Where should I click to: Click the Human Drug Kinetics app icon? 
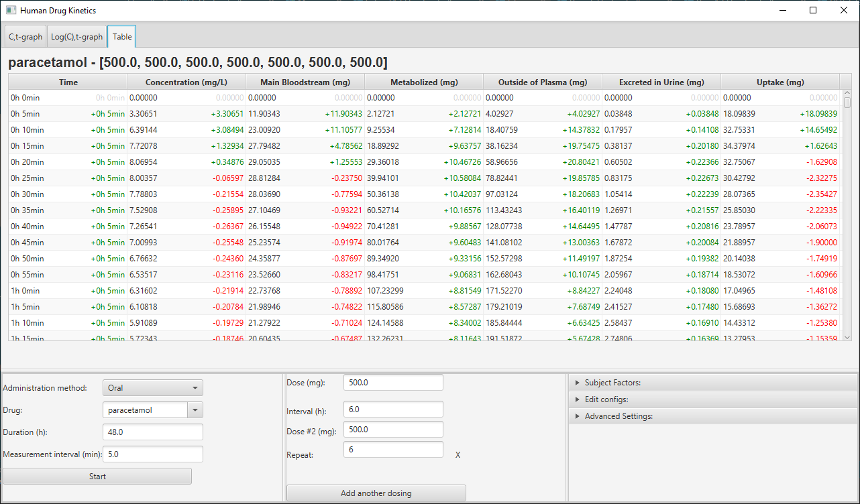[x=11, y=11]
